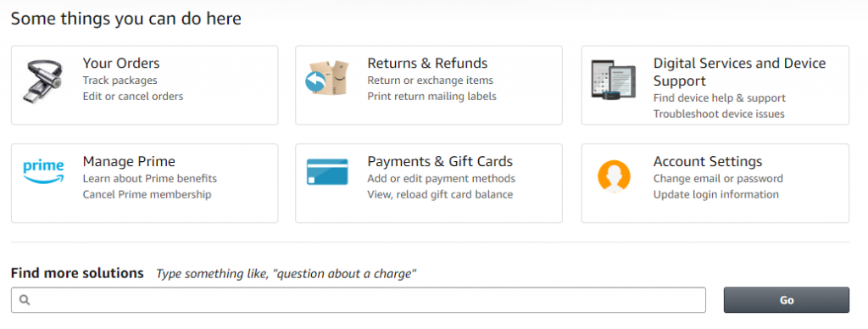Viewport: 868px width, 329px height.
Task: Open the Account Settings heading
Action: 708,162
